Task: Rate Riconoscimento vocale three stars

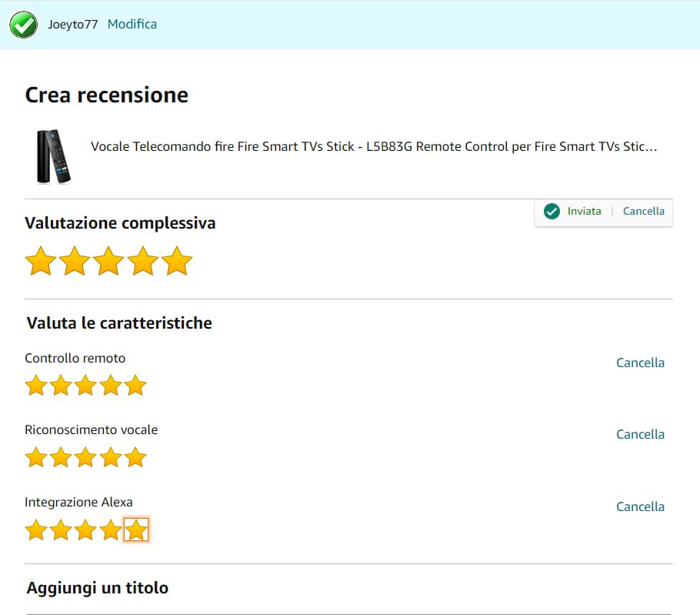Action: tap(85, 458)
